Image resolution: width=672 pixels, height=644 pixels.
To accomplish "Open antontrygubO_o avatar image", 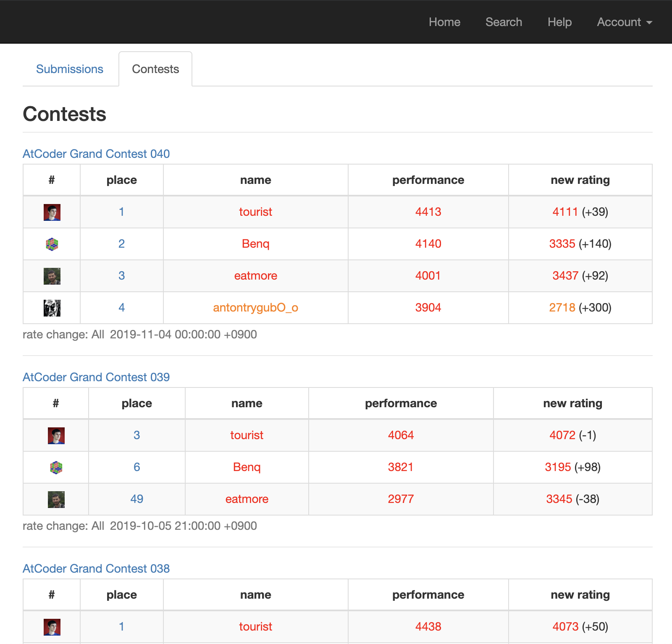I will 52,308.
